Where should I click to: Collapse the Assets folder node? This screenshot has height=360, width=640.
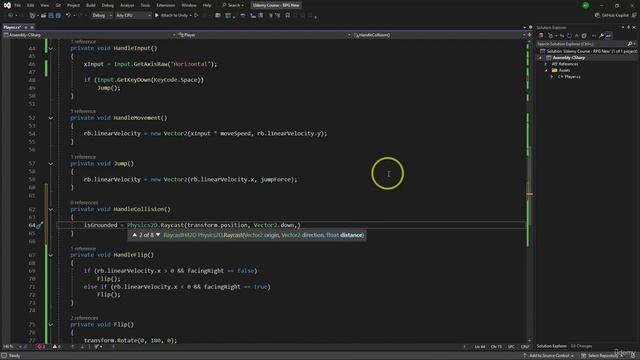coord(546,71)
